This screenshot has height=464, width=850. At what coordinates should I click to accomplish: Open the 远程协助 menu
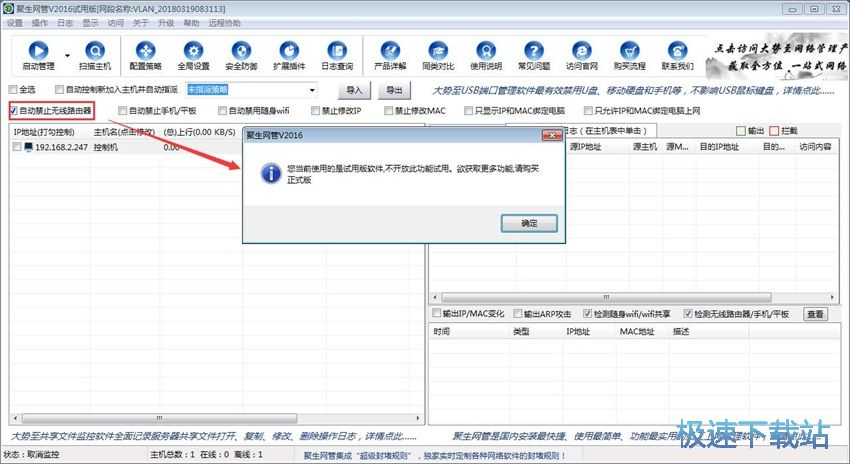click(224, 23)
